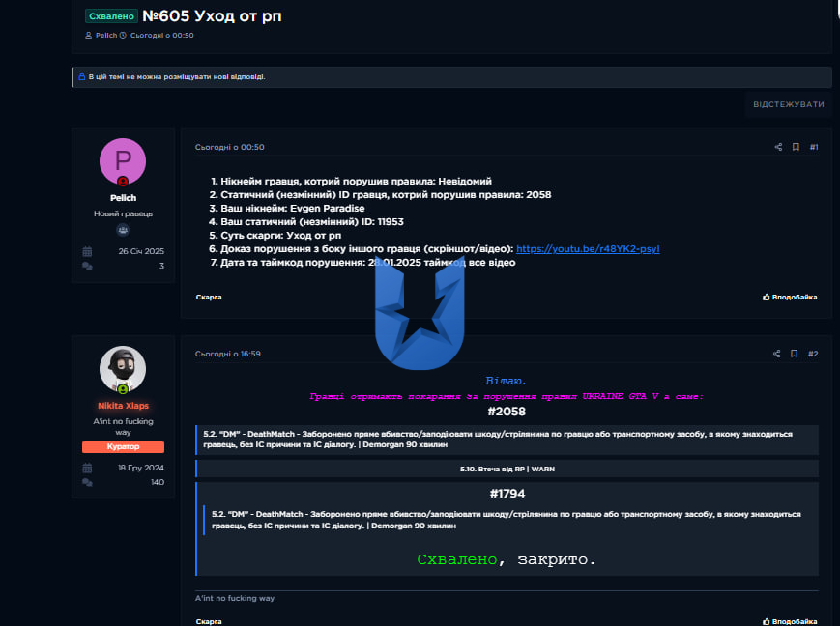Click 'Вітаю.' greeting text
840x626 pixels.
506,381
